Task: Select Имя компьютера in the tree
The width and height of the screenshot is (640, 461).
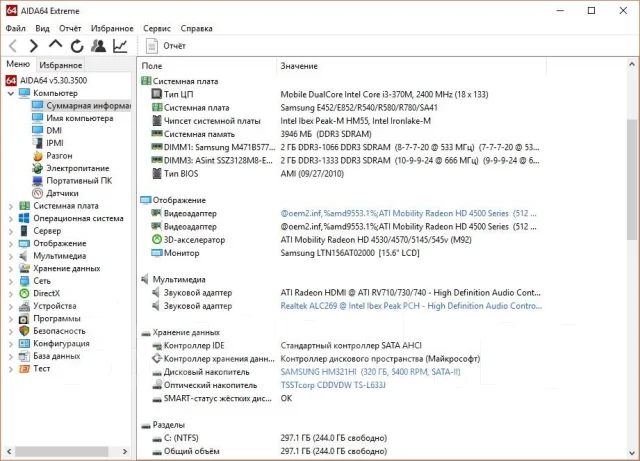Action: coord(80,118)
